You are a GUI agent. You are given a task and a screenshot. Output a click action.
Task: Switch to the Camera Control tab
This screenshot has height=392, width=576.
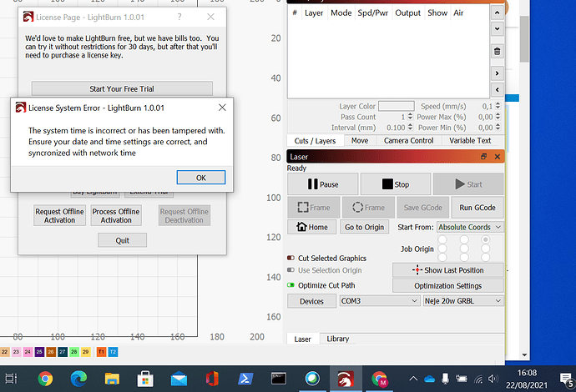(408, 141)
